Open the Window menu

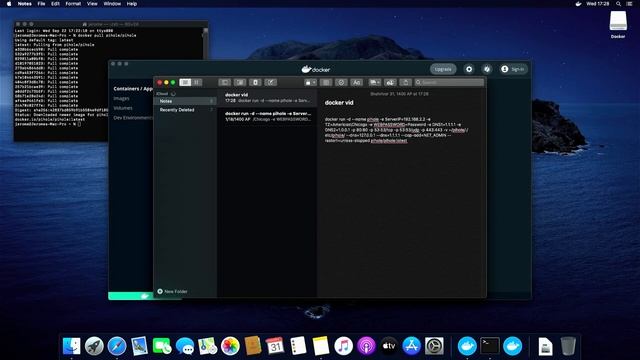(112, 4)
